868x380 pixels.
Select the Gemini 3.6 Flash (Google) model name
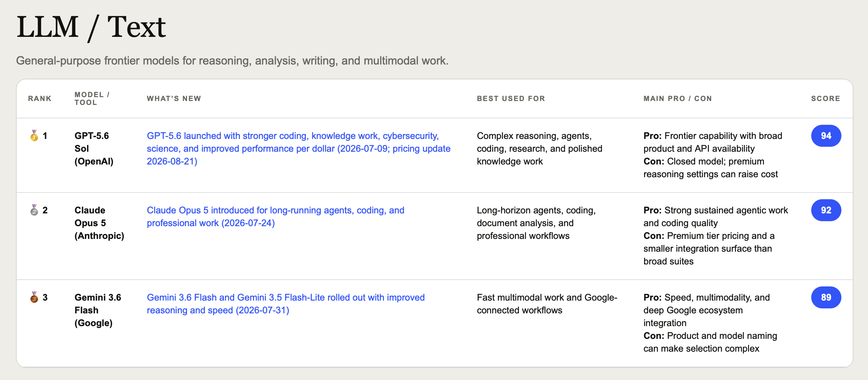coord(98,310)
